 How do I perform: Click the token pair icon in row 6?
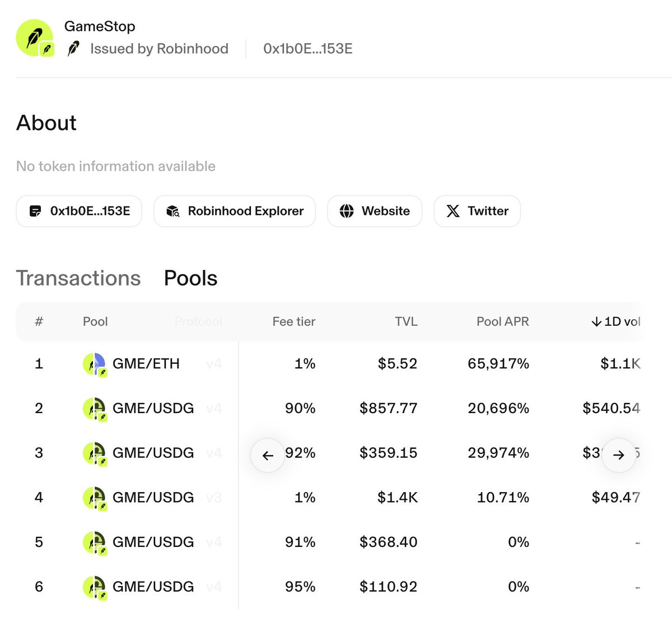[x=95, y=588]
